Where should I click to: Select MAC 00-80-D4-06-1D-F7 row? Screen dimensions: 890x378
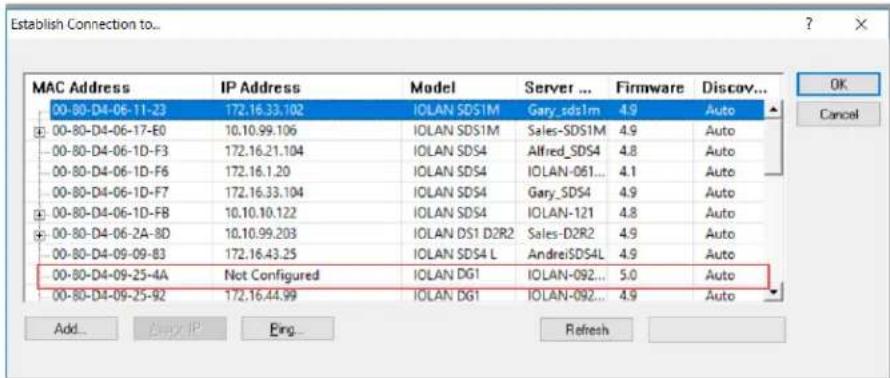[406, 192]
